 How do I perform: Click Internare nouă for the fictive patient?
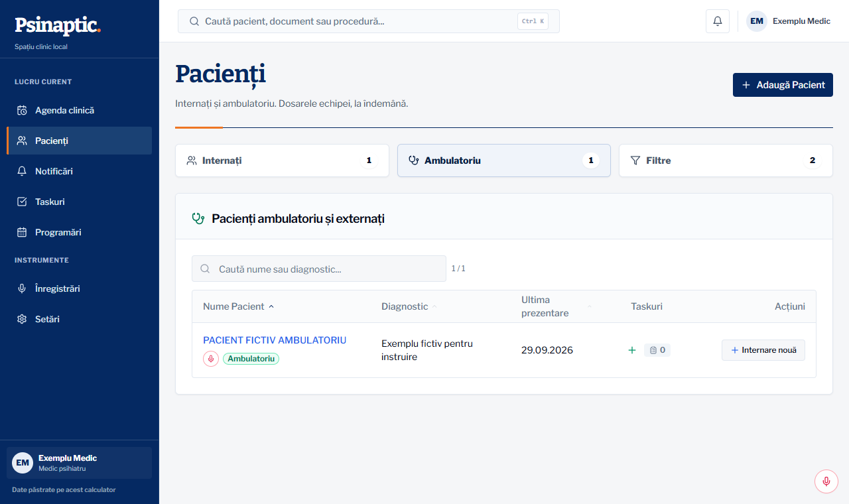point(763,350)
